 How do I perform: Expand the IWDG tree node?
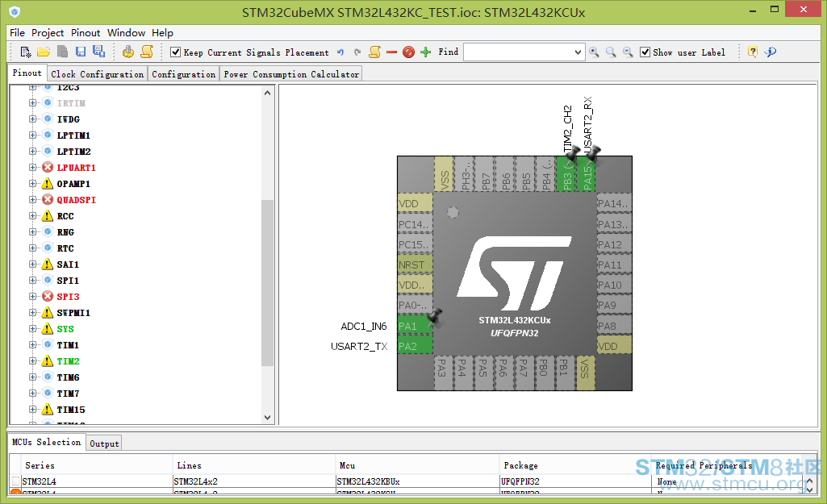click(33, 119)
